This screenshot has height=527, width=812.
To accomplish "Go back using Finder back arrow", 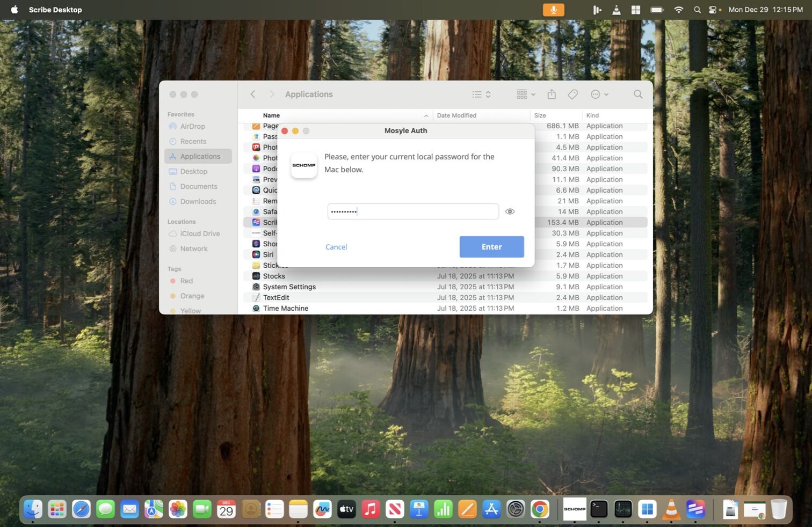I will tap(253, 94).
